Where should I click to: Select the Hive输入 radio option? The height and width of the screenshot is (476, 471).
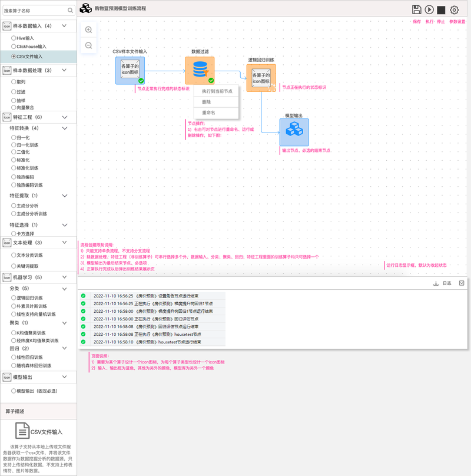coord(14,38)
